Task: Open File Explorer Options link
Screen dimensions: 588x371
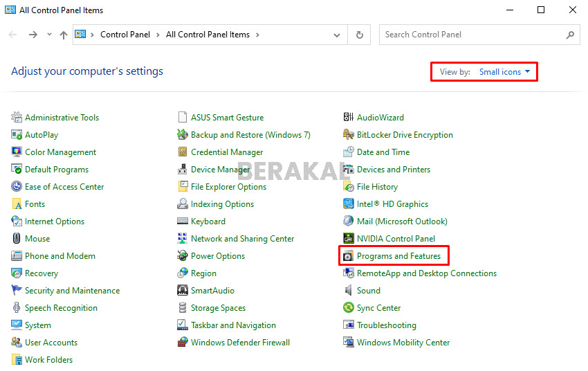Action: click(x=228, y=186)
